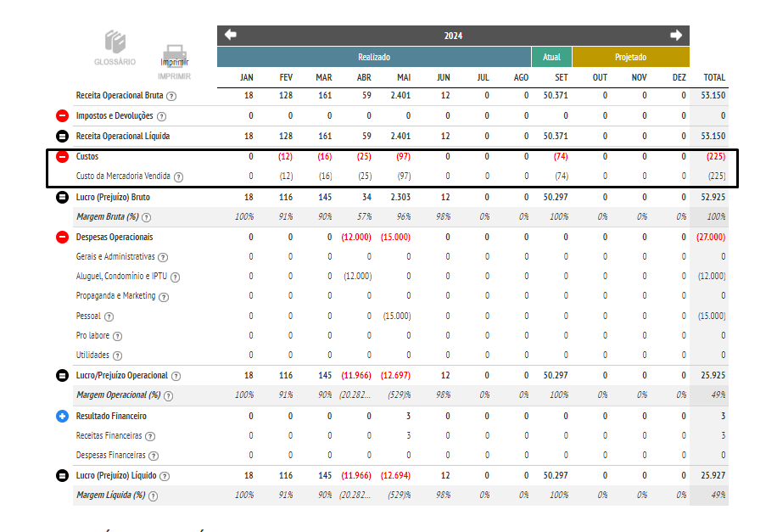The width and height of the screenshot is (777, 532).
Task: Select ABR value (12.000) in Despesas Operacionais
Action: point(356,237)
